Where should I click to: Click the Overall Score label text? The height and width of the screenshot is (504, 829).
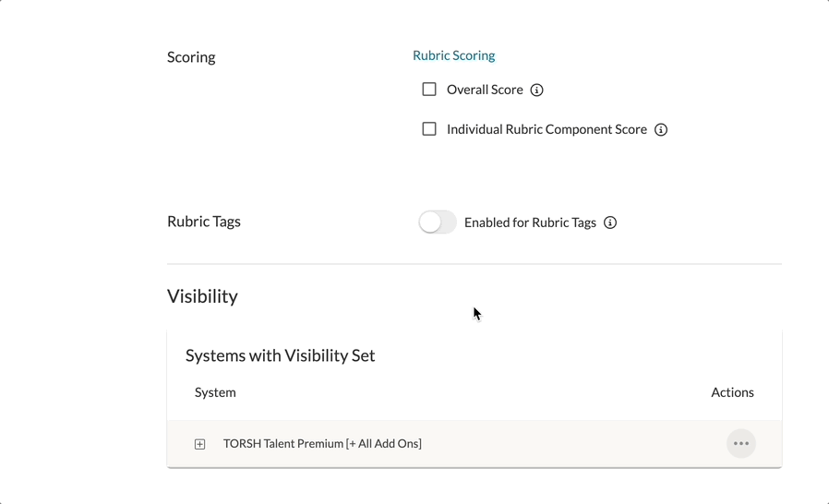pyautogui.click(x=485, y=90)
